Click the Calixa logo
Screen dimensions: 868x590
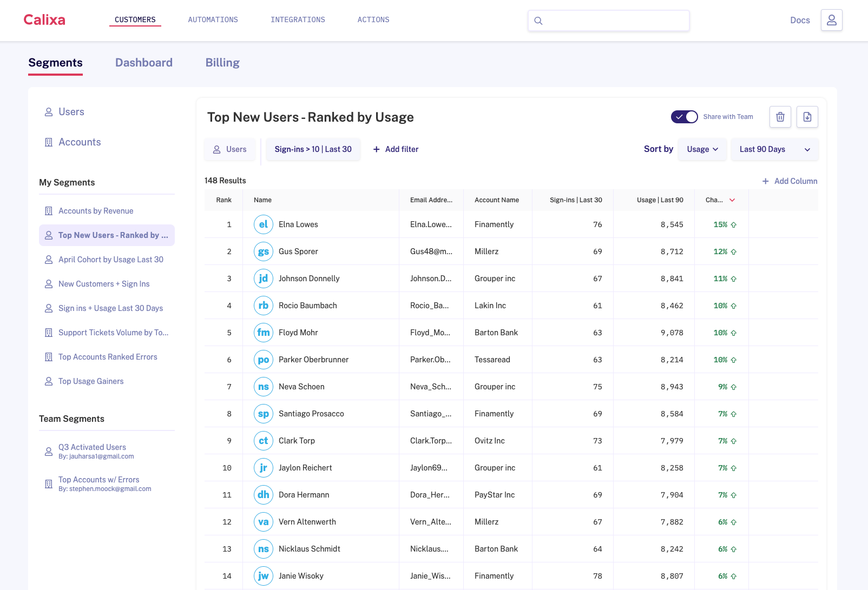pyautogui.click(x=44, y=20)
